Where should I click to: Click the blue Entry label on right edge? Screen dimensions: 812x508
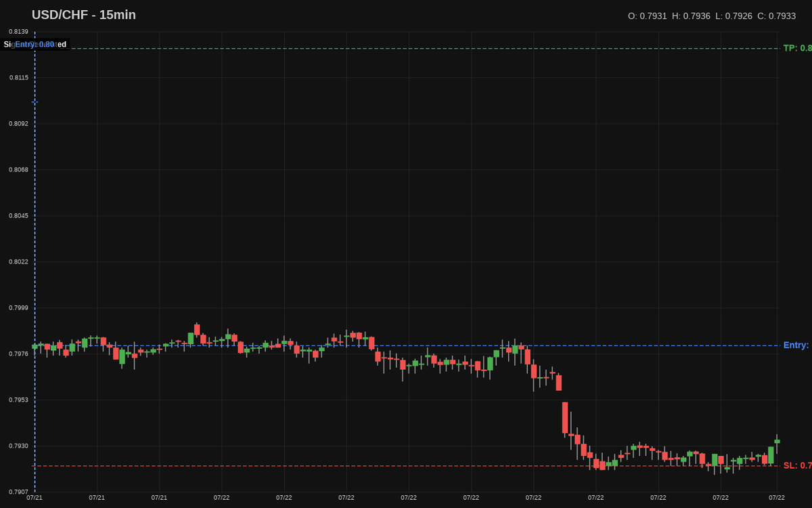coord(796,345)
